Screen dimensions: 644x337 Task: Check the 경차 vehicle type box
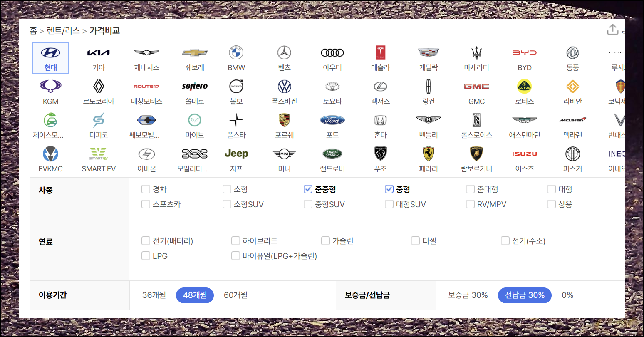point(146,189)
